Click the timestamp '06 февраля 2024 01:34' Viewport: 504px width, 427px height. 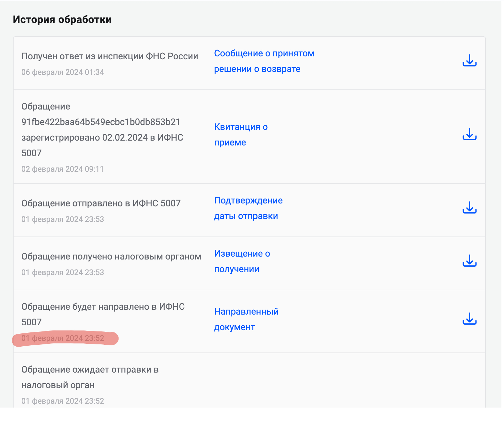[63, 72]
